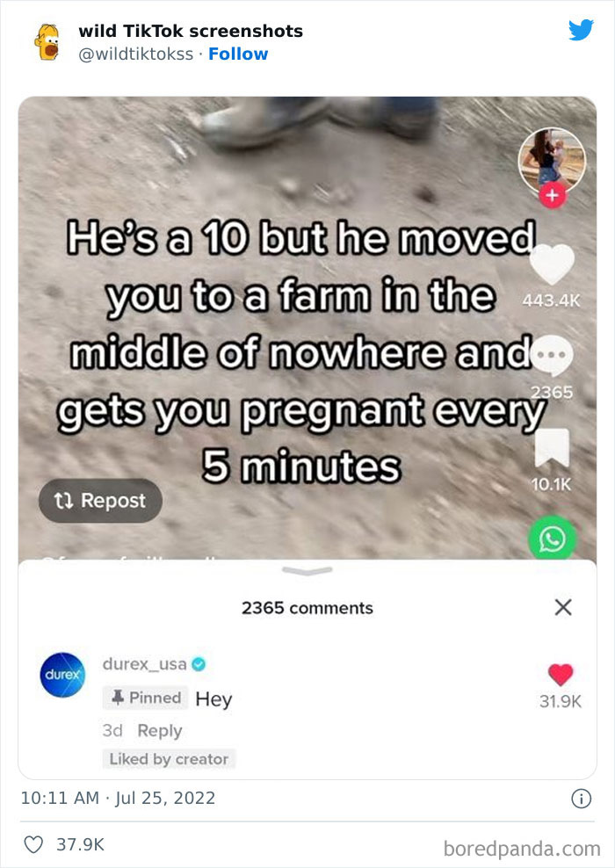The width and height of the screenshot is (615, 868).
Task: Collapse the comments sheet using the handle
Action: tap(307, 571)
